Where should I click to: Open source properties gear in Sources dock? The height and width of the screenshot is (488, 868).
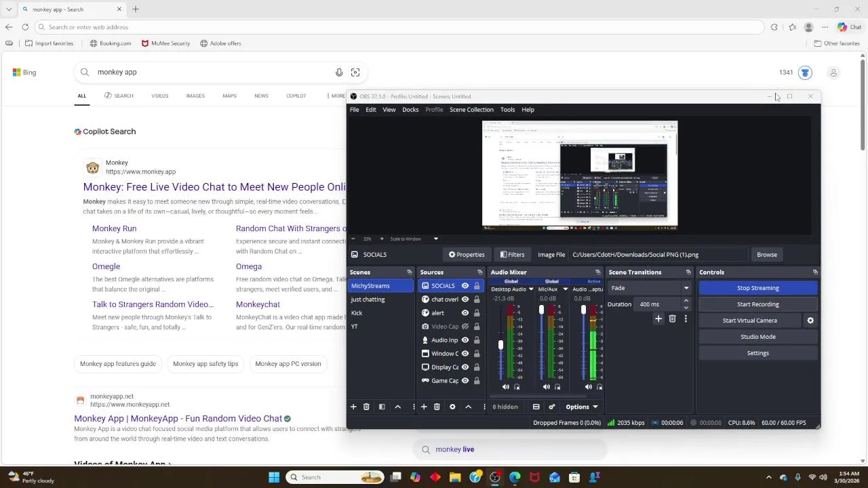[452, 407]
